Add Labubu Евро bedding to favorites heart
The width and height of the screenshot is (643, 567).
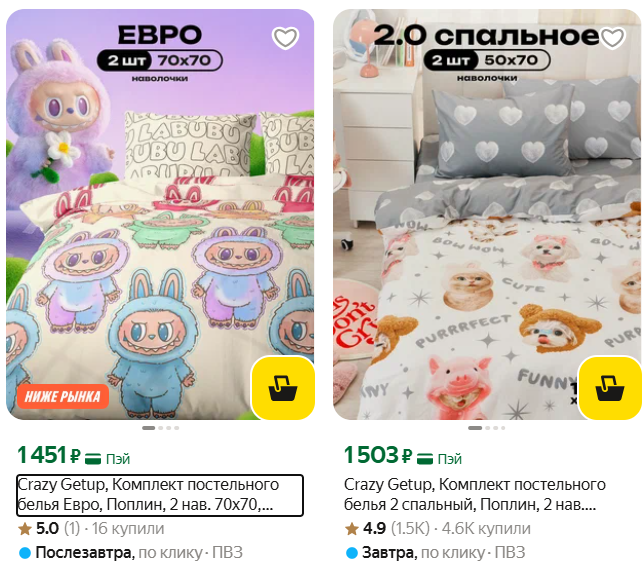click(285, 38)
